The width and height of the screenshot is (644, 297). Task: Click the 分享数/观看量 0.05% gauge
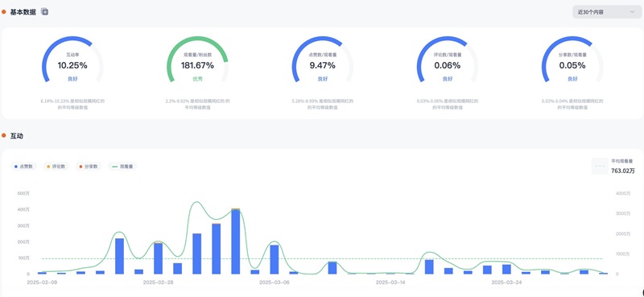(x=572, y=60)
